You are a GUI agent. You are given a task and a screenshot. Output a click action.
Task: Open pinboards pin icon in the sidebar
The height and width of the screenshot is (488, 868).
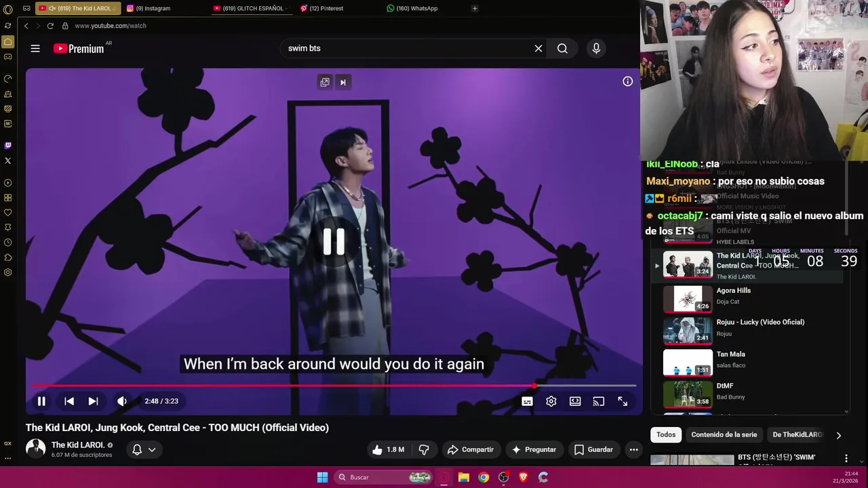[x=8, y=228]
